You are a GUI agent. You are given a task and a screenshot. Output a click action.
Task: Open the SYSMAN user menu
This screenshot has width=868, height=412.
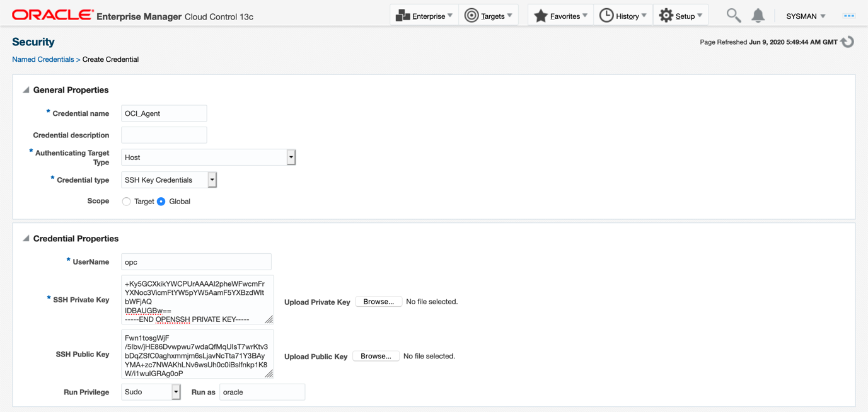coord(806,16)
